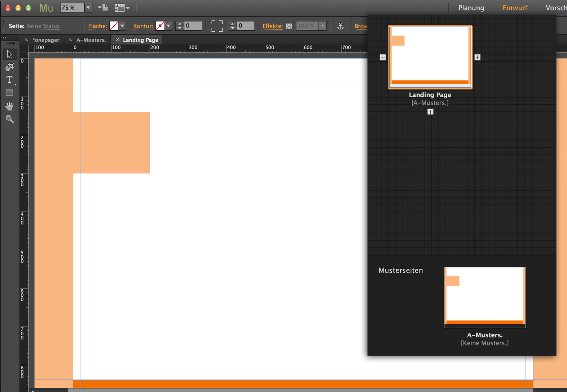Screen dimensions: 567x392
Task: Click the Kontur stroke color swatch
Action: [x=160, y=26]
